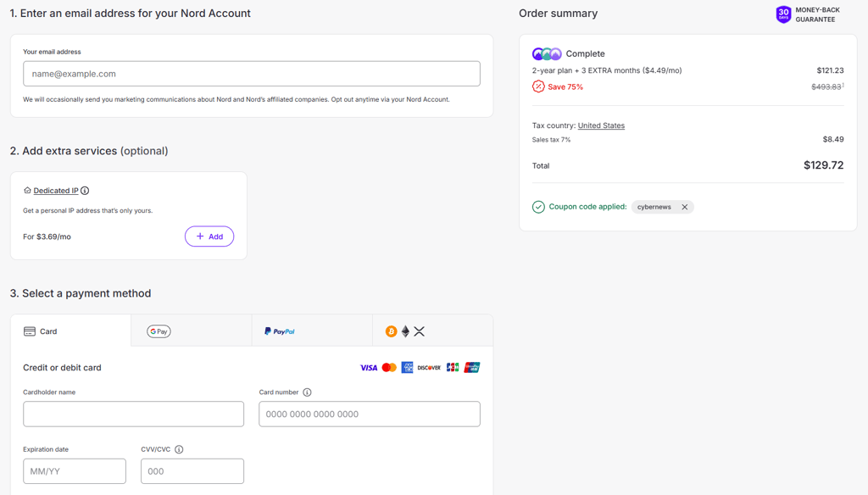Screen dimensions: 868x495
Task: Click the Sales tax 7% label
Action: coord(551,140)
